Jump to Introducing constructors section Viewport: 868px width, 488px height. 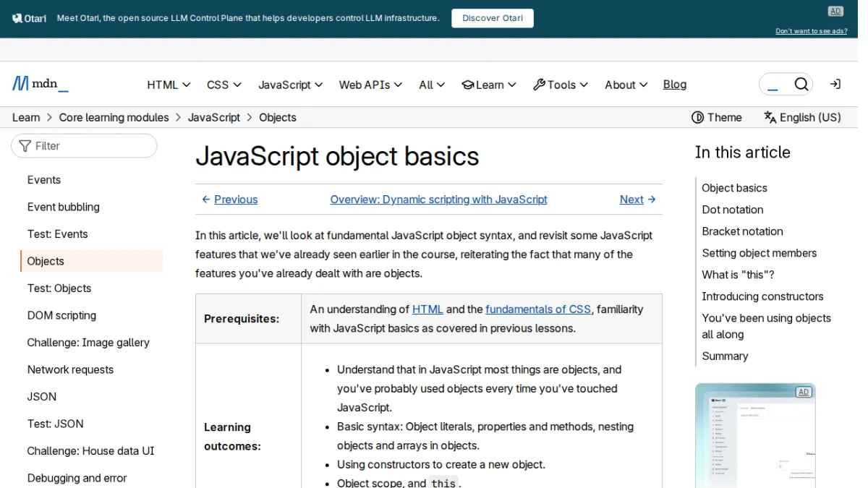tap(763, 296)
